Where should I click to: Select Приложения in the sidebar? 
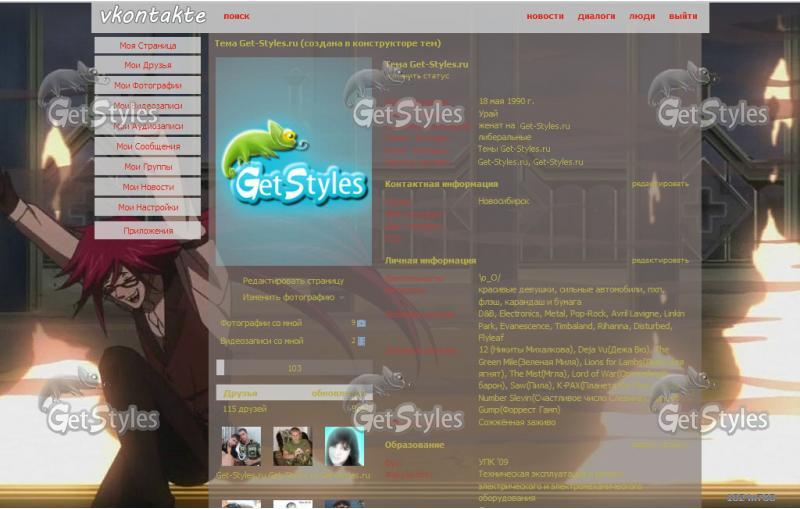click(x=148, y=231)
